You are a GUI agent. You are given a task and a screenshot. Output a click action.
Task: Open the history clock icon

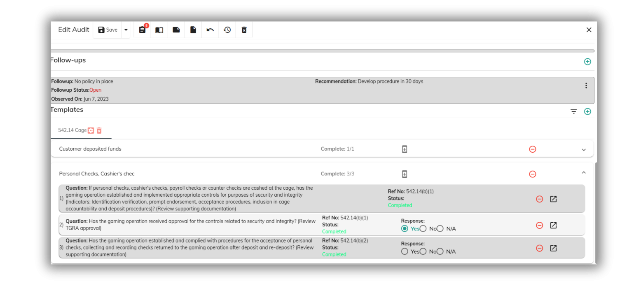point(227,30)
